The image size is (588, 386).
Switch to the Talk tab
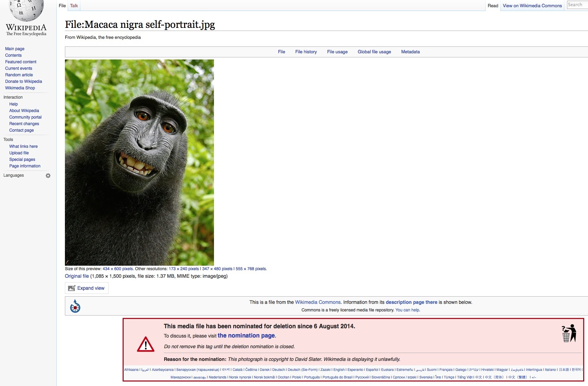coord(74,5)
